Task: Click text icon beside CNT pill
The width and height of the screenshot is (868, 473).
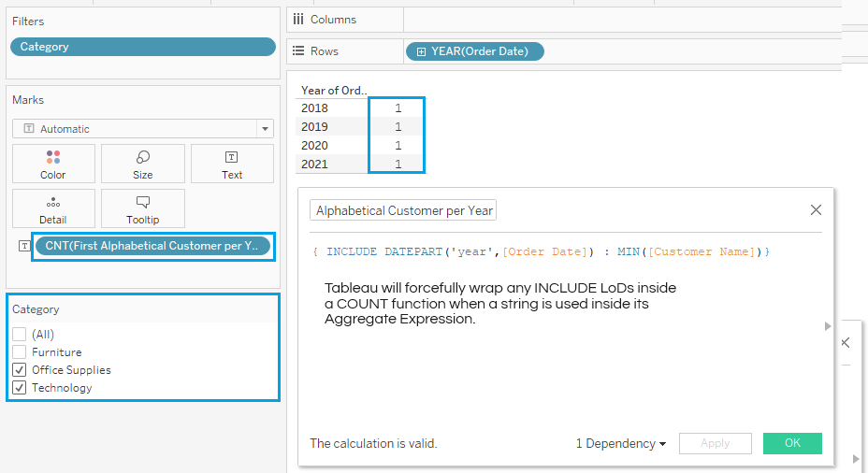Action: coord(24,246)
